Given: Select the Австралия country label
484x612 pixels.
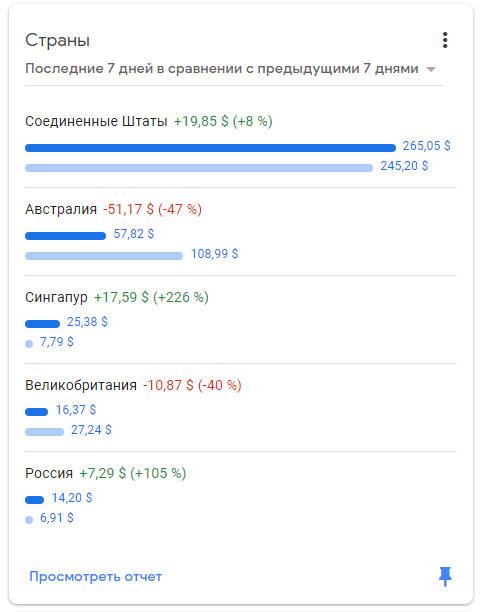Looking at the screenshot, I should point(61,210).
